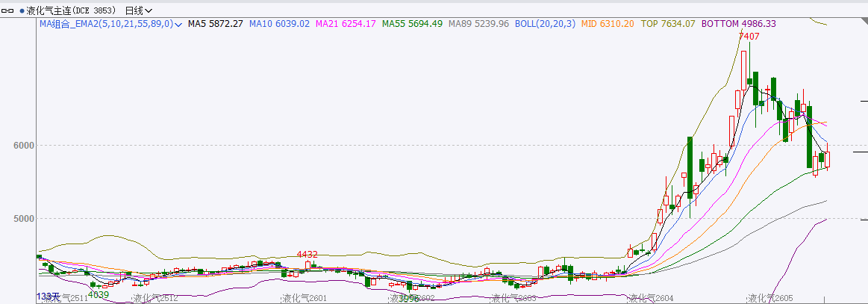The image size is (868, 304).
Task: Click the chain link icon at top-left
Action: [9, 10]
